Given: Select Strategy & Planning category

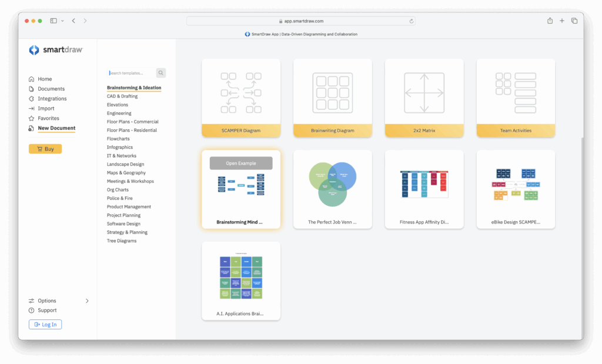Looking at the screenshot, I should coord(127,232).
